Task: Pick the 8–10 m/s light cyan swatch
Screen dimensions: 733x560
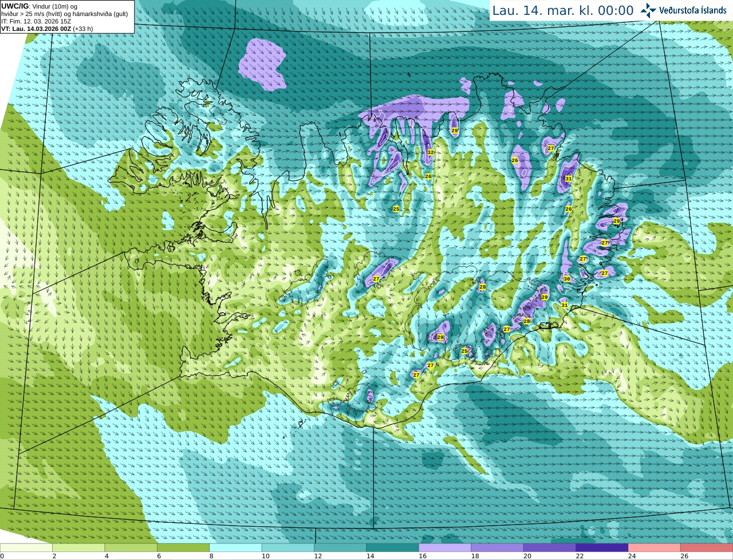Action: coord(235,548)
